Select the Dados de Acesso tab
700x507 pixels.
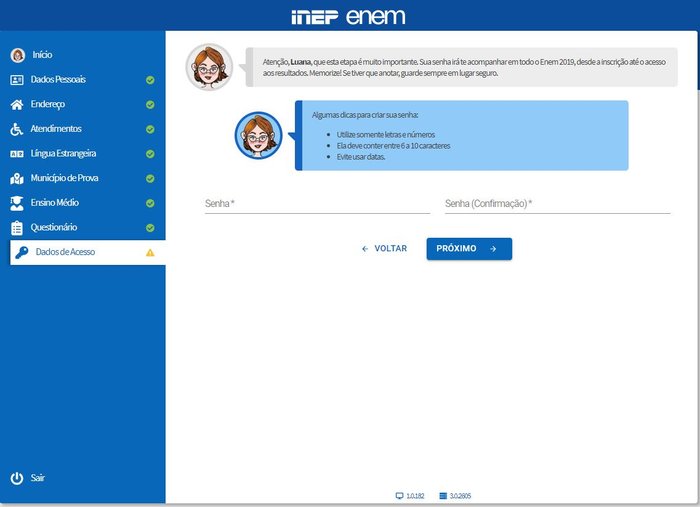pyautogui.click(x=88, y=253)
